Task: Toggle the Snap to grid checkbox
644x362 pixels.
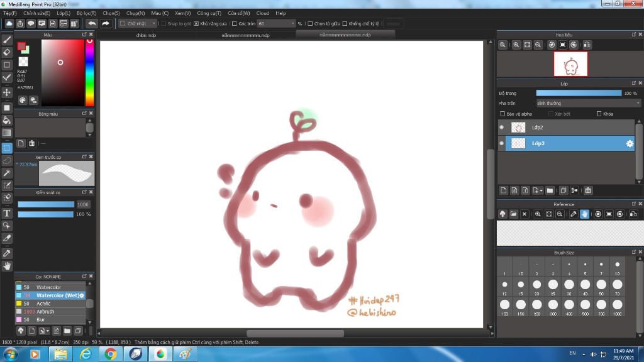Action: pos(164,24)
